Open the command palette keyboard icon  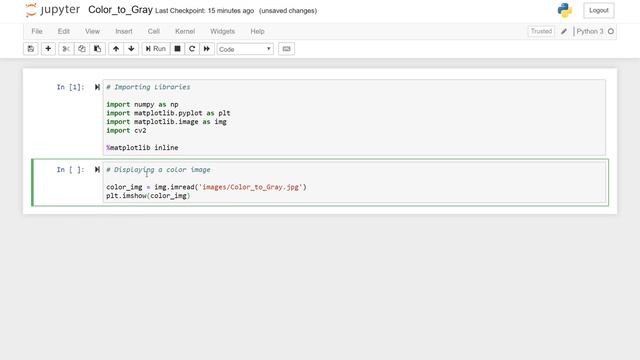point(287,49)
